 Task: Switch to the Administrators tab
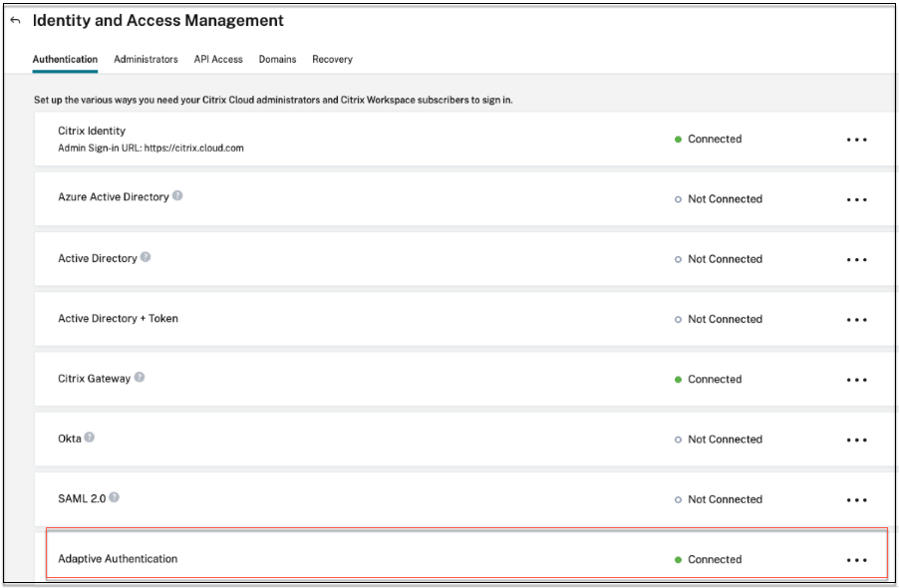click(146, 60)
